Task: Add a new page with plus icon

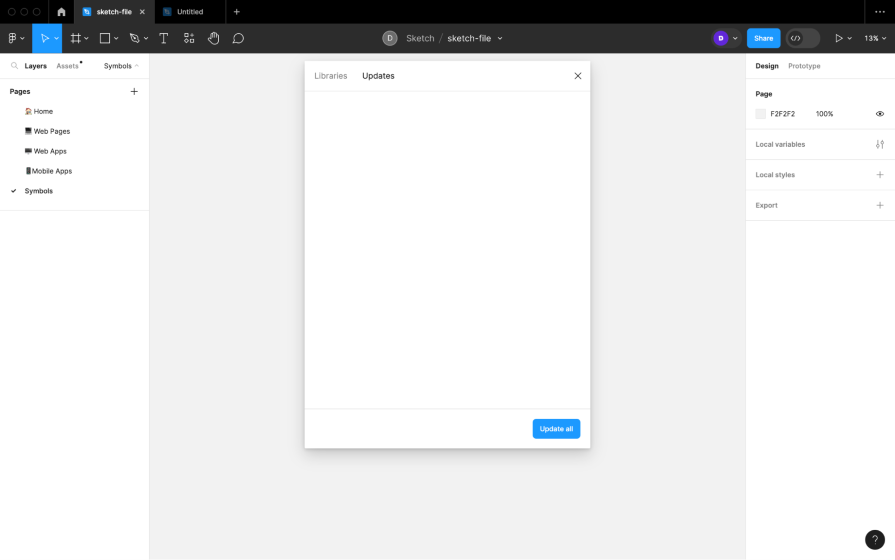Action: click(134, 91)
